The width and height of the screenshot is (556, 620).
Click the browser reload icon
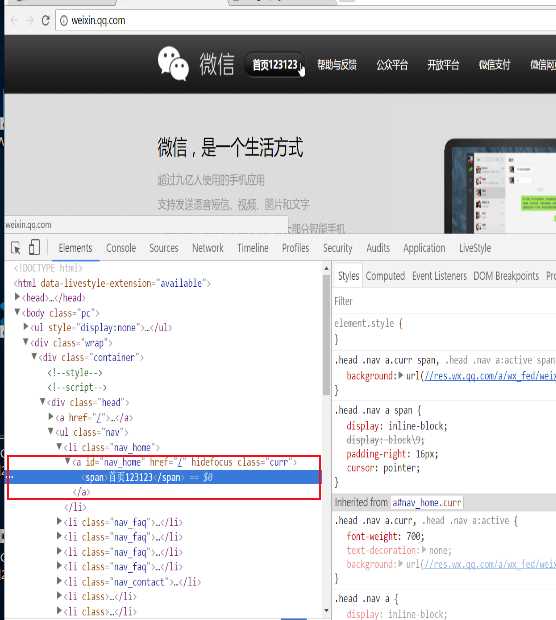[45, 20]
